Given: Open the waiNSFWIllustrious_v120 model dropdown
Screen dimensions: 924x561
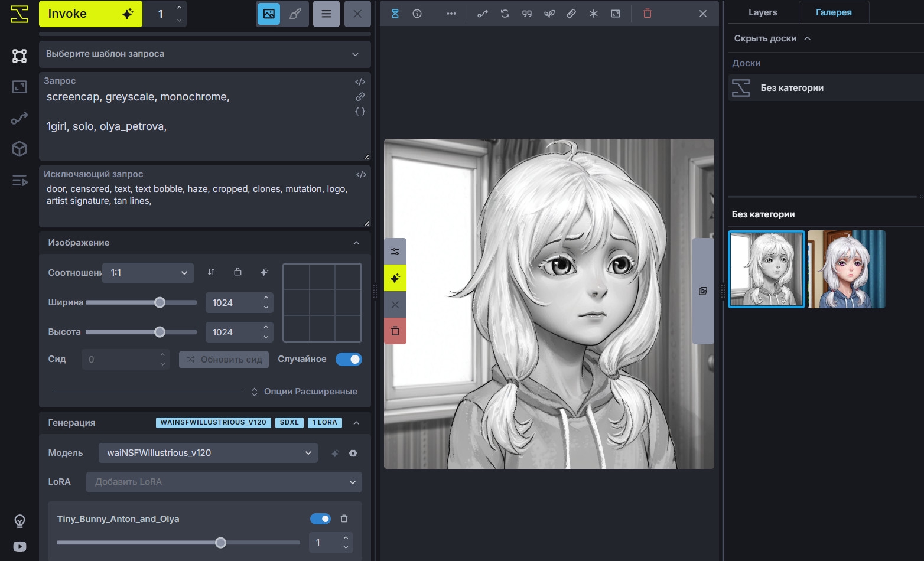Looking at the screenshot, I should tap(208, 453).
